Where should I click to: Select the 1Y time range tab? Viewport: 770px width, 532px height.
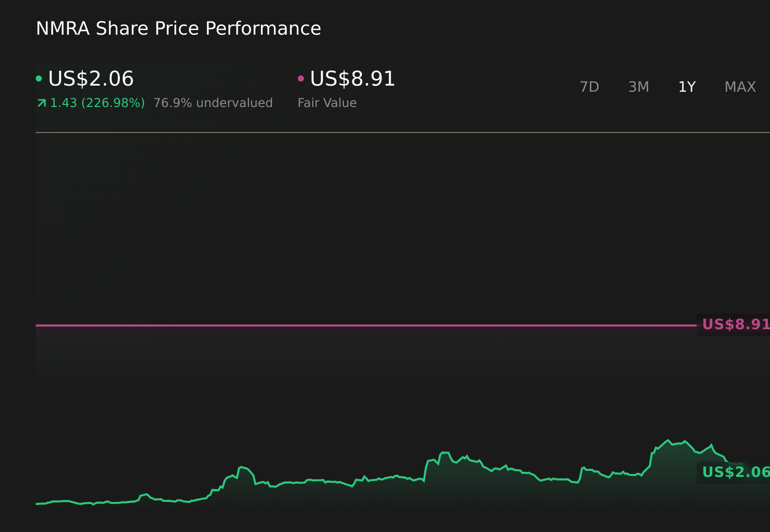687,87
